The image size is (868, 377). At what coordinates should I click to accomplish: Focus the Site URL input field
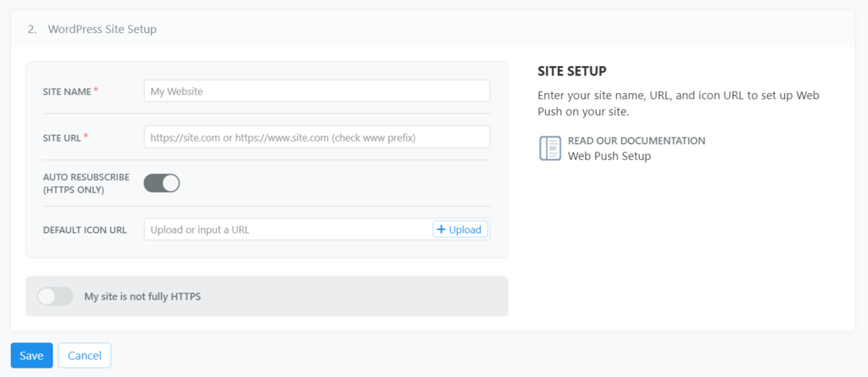317,136
